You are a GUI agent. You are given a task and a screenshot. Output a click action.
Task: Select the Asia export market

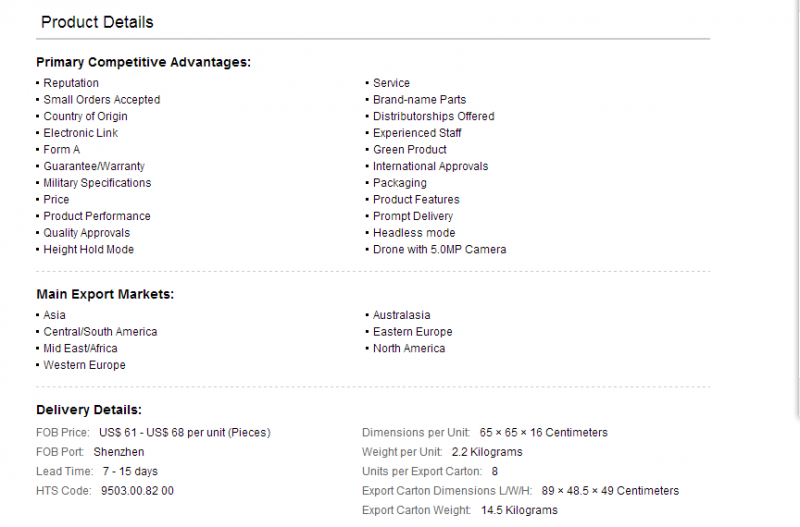tap(54, 315)
